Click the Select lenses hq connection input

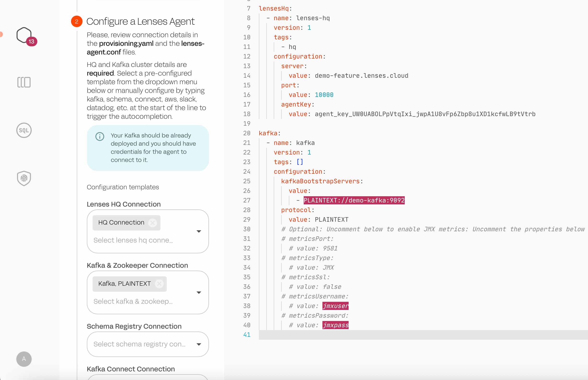(x=133, y=240)
